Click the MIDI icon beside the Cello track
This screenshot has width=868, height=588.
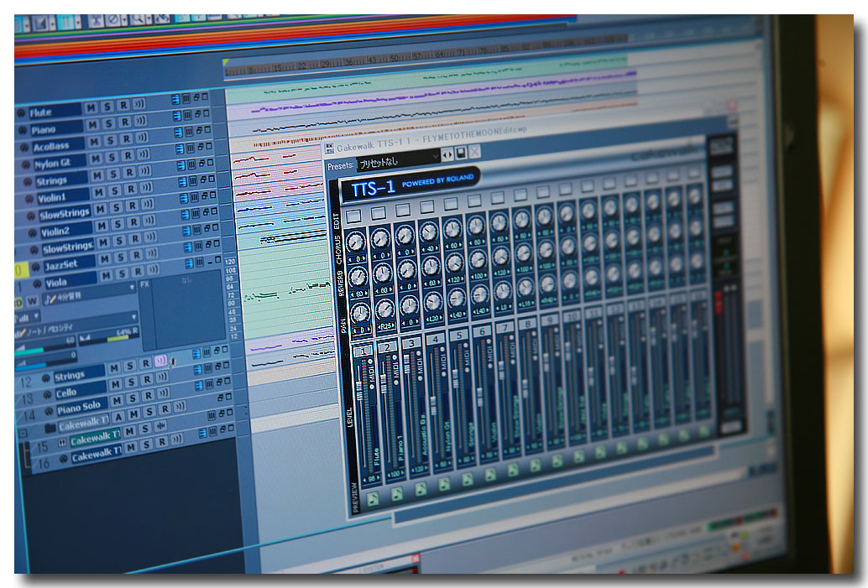pyautogui.click(x=48, y=394)
